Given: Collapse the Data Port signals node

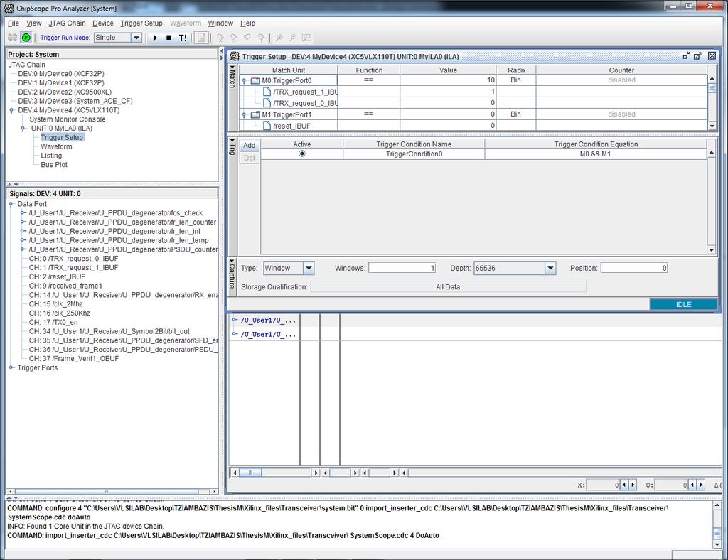Looking at the screenshot, I should tap(11, 204).
